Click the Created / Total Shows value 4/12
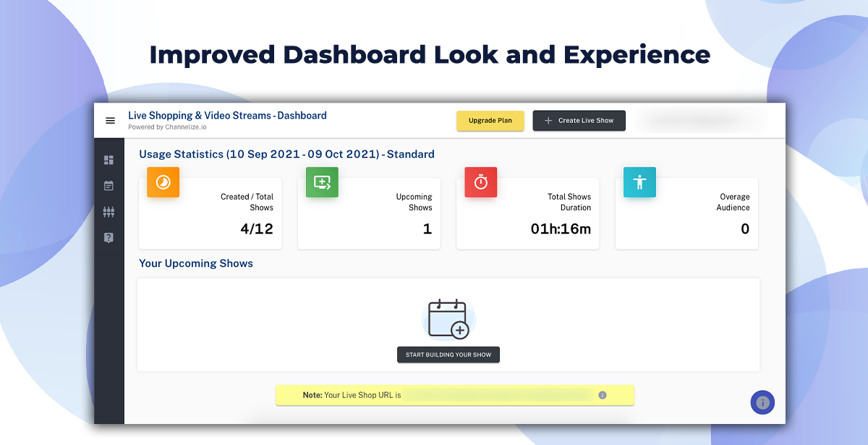868x445 pixels. pos(257,229)
